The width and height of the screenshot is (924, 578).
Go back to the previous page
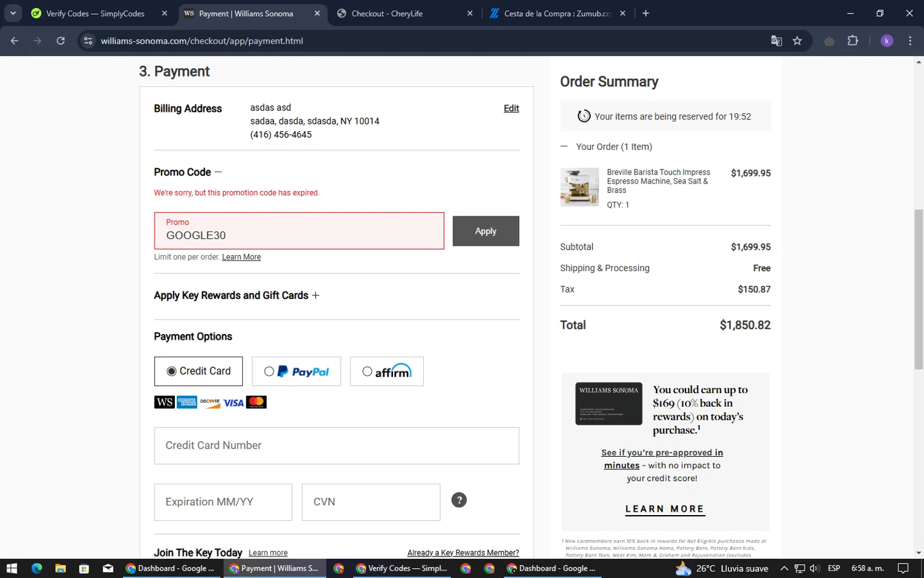click(x=15, y=41)
